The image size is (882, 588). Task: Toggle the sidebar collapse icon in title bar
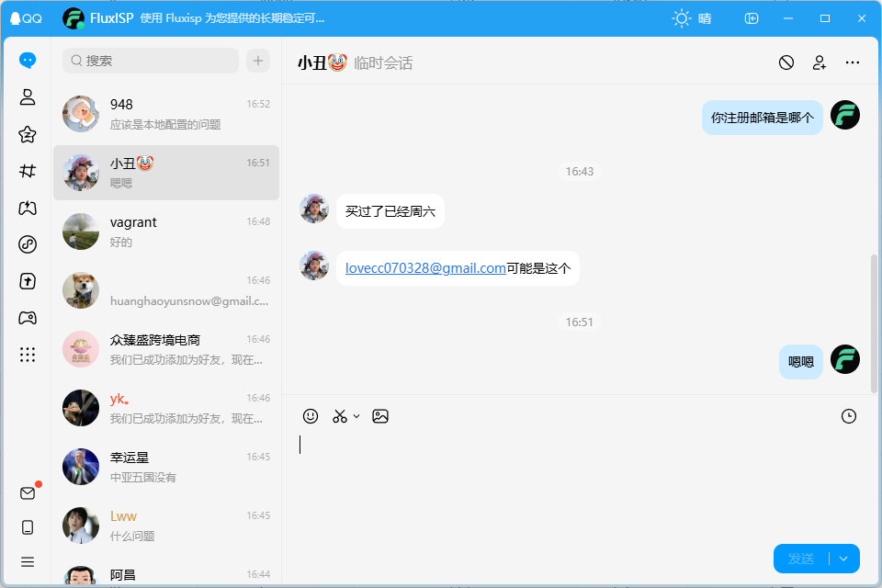tap(752, 18)
